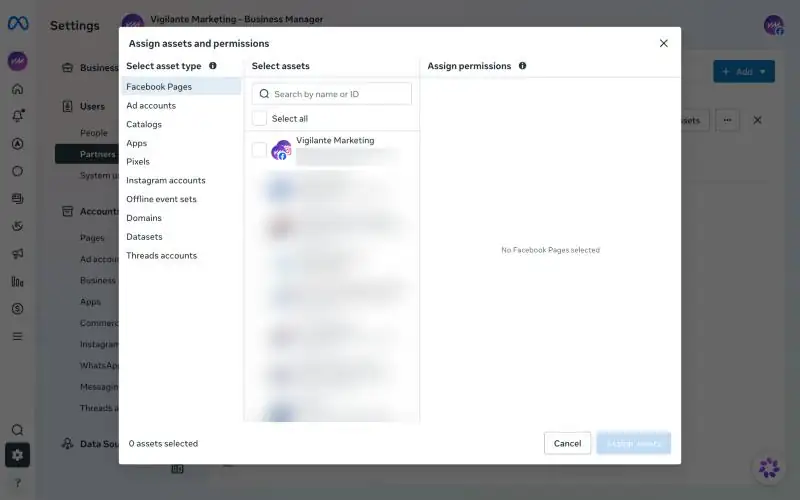The width and height of the screenshot is (800, 500).
Task: Click business avatar in left sidebar
Action: (x=17, y=61)
